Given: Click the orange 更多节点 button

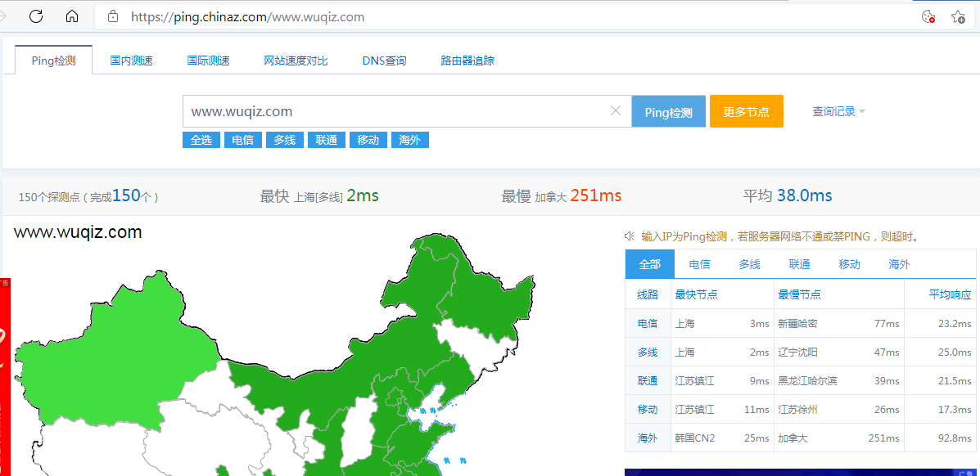Looking at the screenshot, I should (746, 110).
